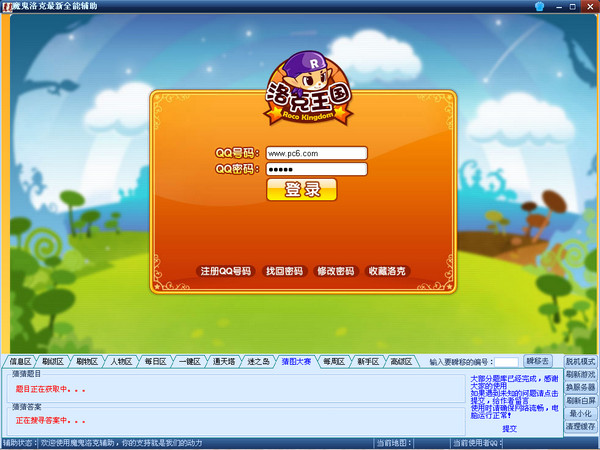Click the 换服务器 button
The height and width of the screenshot is (450, 600).
click(580, 388)
